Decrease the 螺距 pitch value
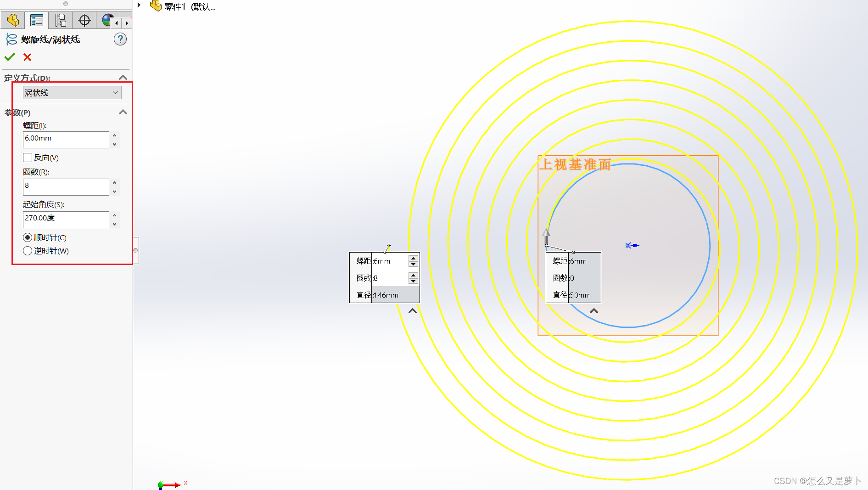Screen dimensions: 868x490 click(x=115, y=144)
